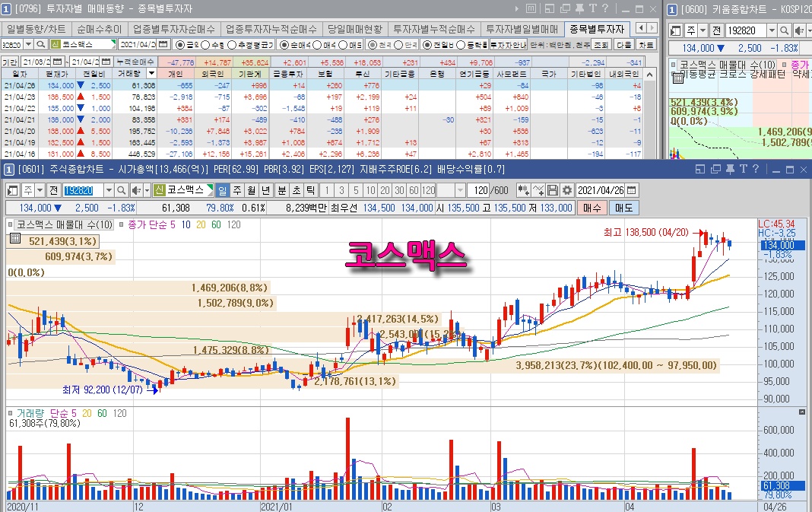Select 매수 radio button in investor window
This screenshot has width=812, height=512.
point(318,45)
